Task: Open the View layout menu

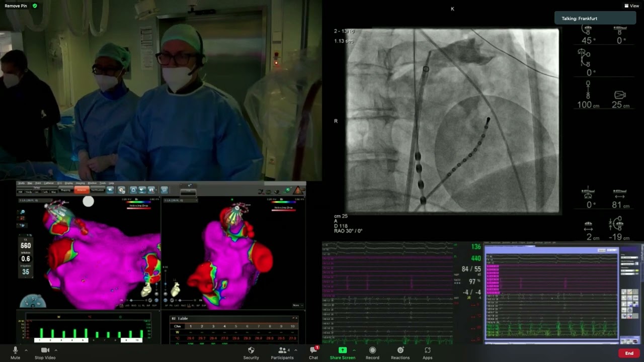Action: click(x=631, y=6)
